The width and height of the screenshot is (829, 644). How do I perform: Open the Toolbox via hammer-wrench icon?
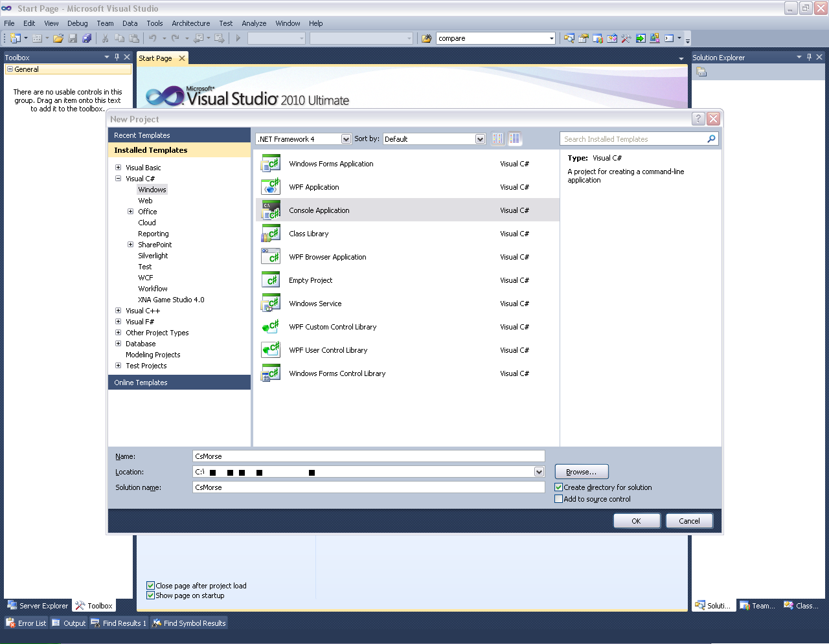pyautogui.click(x=626, y=38)
